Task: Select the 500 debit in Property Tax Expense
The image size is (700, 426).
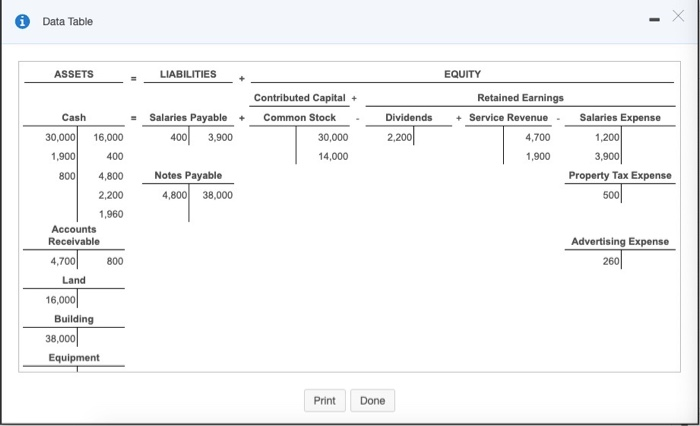Action: click(x=611, y=195)
